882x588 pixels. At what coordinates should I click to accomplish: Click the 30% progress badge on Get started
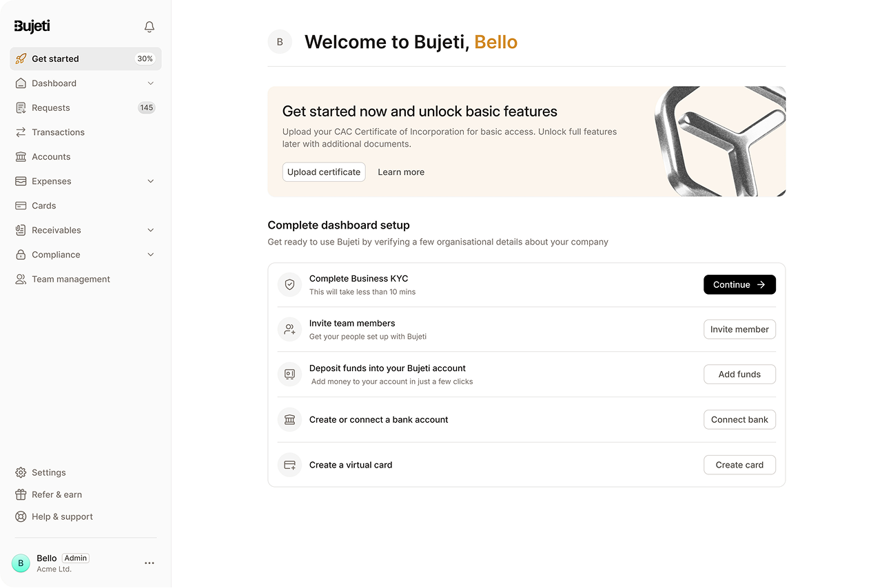click(145, 59)
